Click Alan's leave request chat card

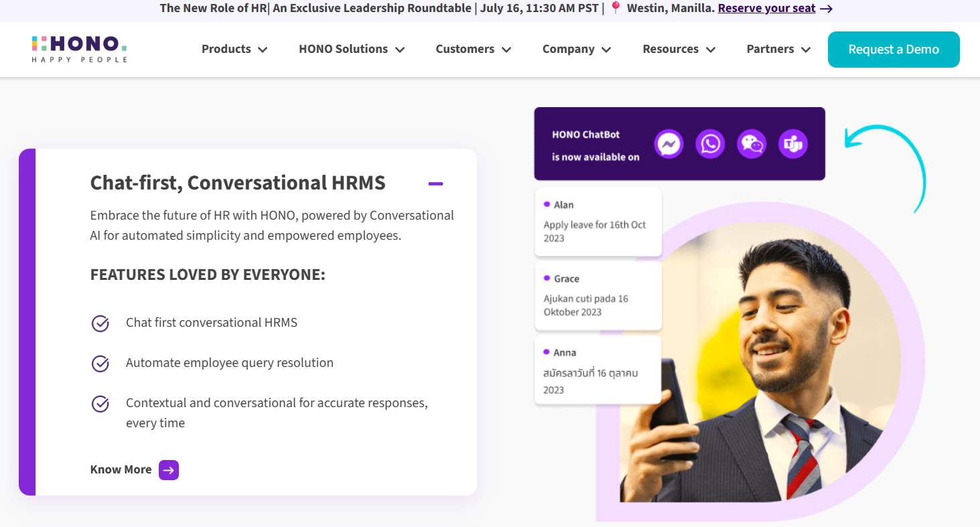598,222
